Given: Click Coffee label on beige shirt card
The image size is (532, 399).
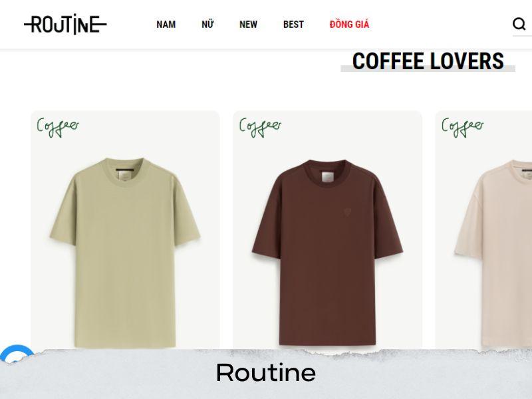Looking at the screenshot, I should pyautogui.click(x=462, y=127).
